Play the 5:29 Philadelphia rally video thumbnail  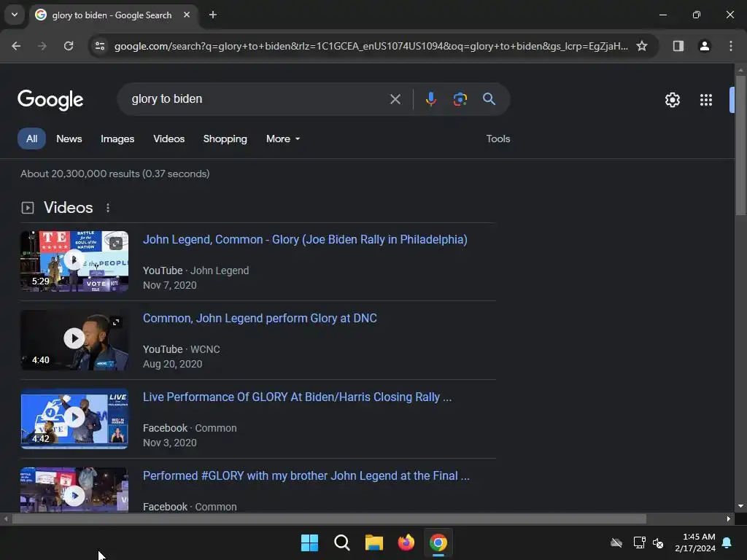tap(74, 261)
